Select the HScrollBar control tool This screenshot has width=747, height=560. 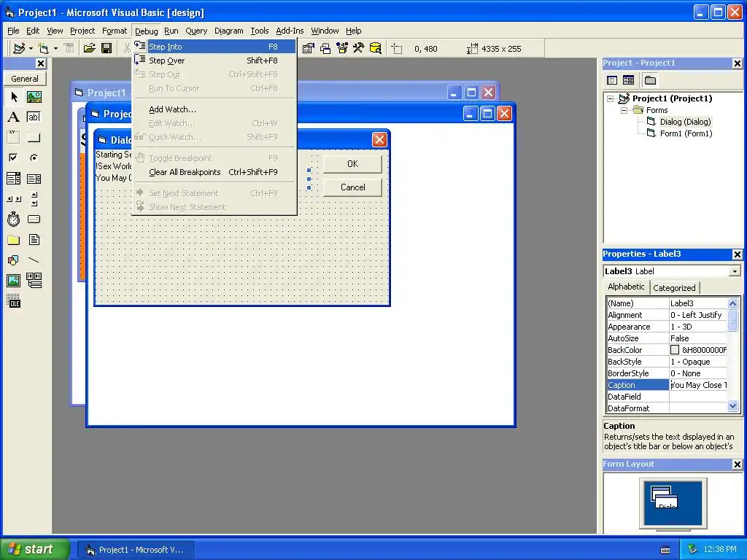coord(14,199)
